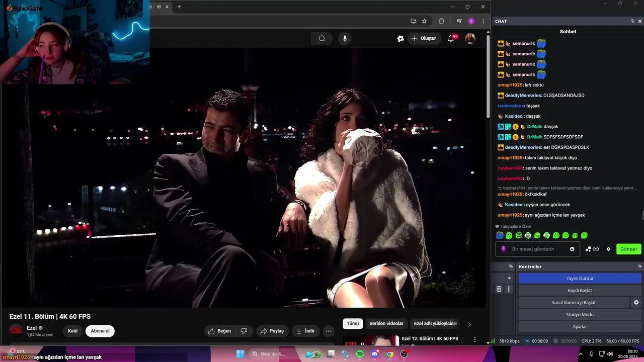
Task: Start YouTube voice search microphone
Action: coord(345,38)
